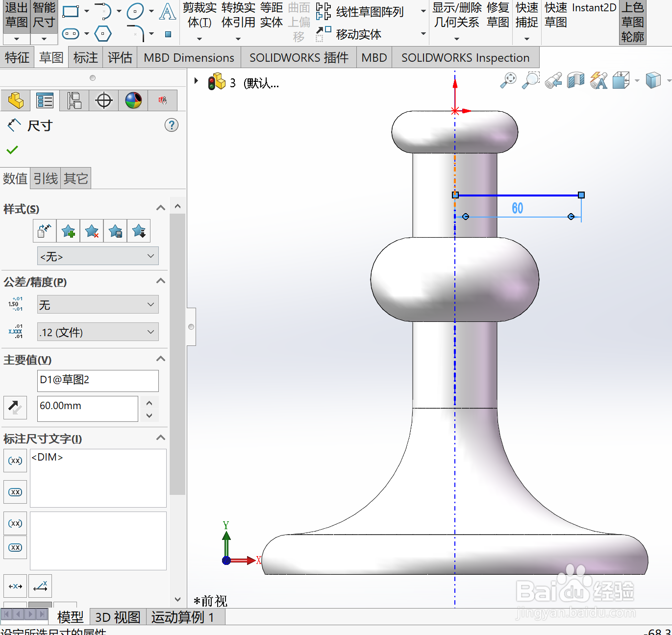Collapse the 标注尺寸文字 section
The width and height of the screenshot is (672, 635).
tap(160, 438)
